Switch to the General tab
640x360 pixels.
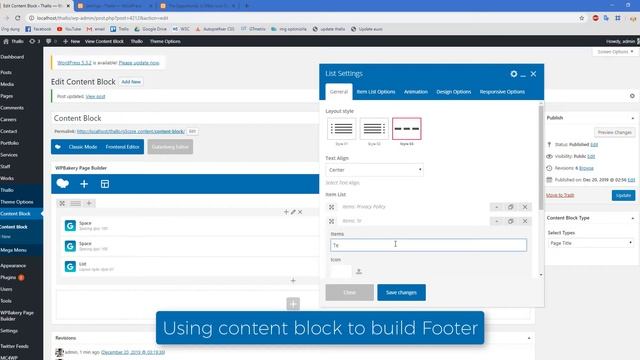click(339, 92)
